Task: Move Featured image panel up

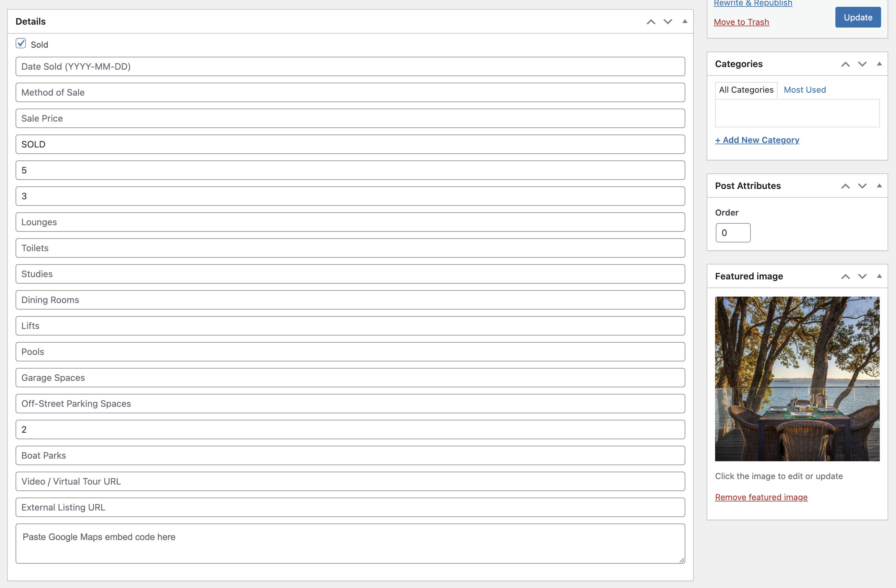Action: point(845,277)
